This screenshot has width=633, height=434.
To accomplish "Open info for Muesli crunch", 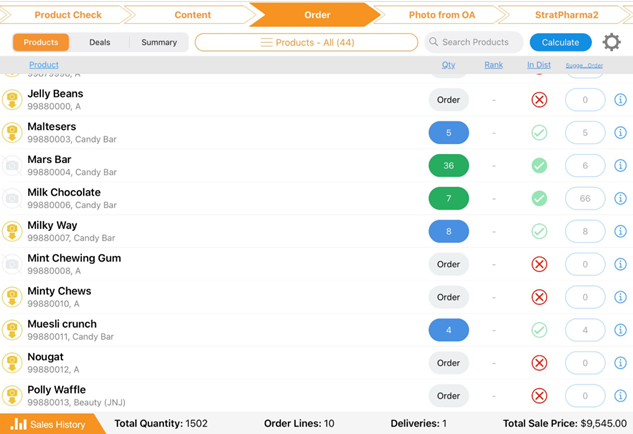I will point(620,330).
